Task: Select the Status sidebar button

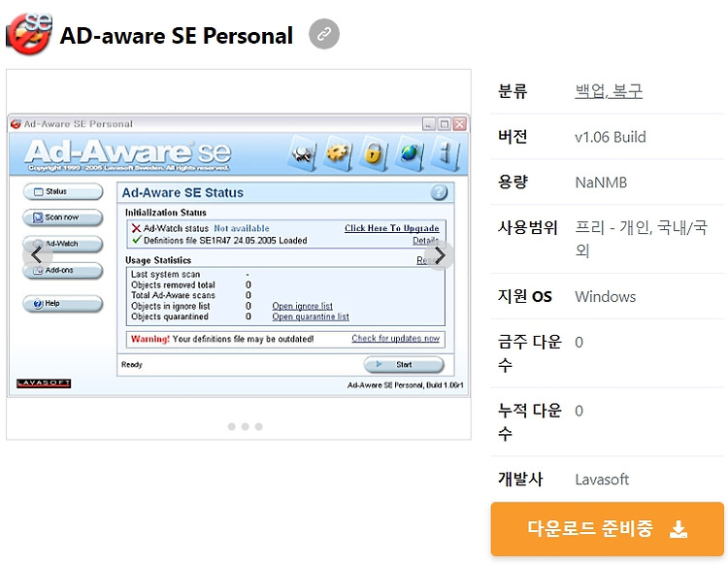Action: pyautogui.click(x=63, y=192)
